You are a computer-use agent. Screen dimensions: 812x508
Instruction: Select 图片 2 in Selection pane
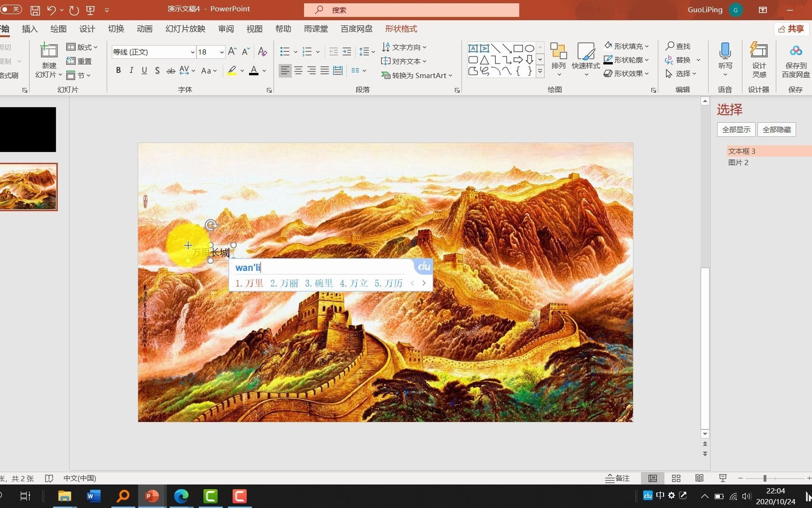tap(738, 162)
